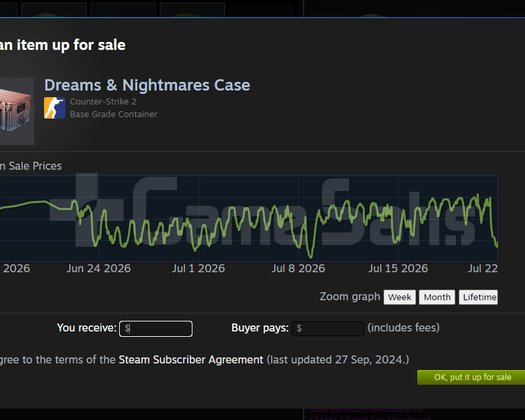This screenshot has width=525, height=420.
Task: Click the Base Grade Container label
Action: pyautogui.click(x=114, y=114)
